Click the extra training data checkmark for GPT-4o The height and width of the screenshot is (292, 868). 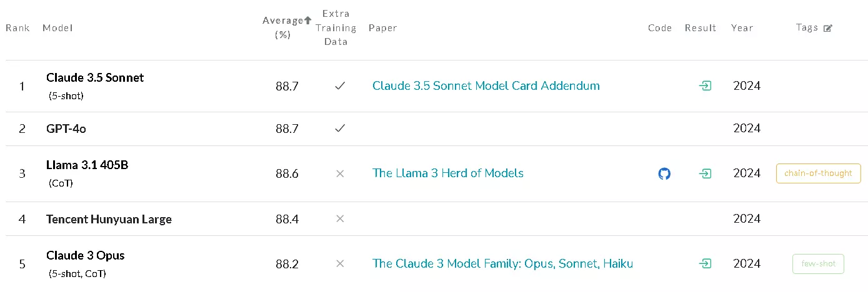340,129
